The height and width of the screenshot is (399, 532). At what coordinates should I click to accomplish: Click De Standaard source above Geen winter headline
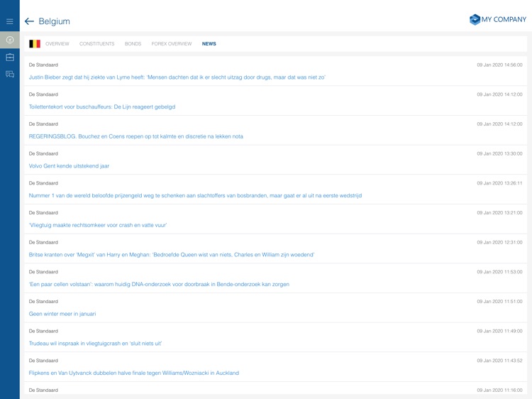point(43,301)
